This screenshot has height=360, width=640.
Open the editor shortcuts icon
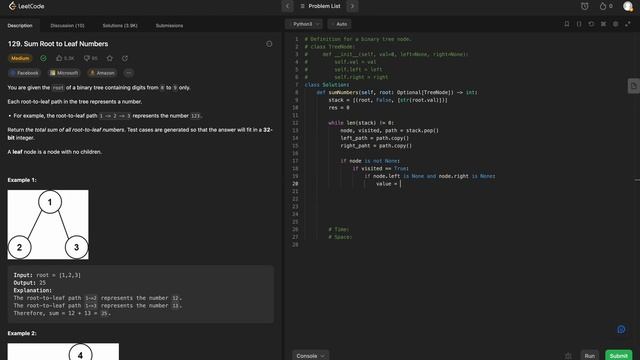coord(603,24)
